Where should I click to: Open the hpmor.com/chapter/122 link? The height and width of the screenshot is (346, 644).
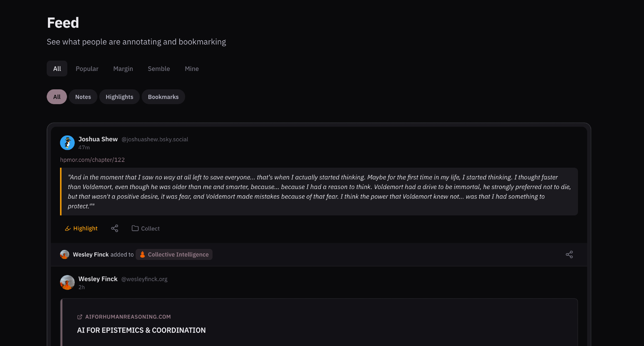(92, 160)
